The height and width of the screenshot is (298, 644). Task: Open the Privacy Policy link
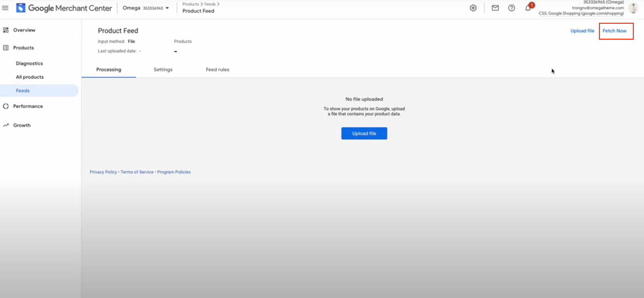pyautogui.click(x=103, y=172)
